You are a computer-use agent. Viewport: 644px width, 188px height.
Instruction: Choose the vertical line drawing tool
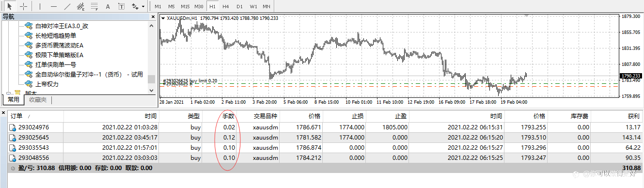click(x=40, y=6)
